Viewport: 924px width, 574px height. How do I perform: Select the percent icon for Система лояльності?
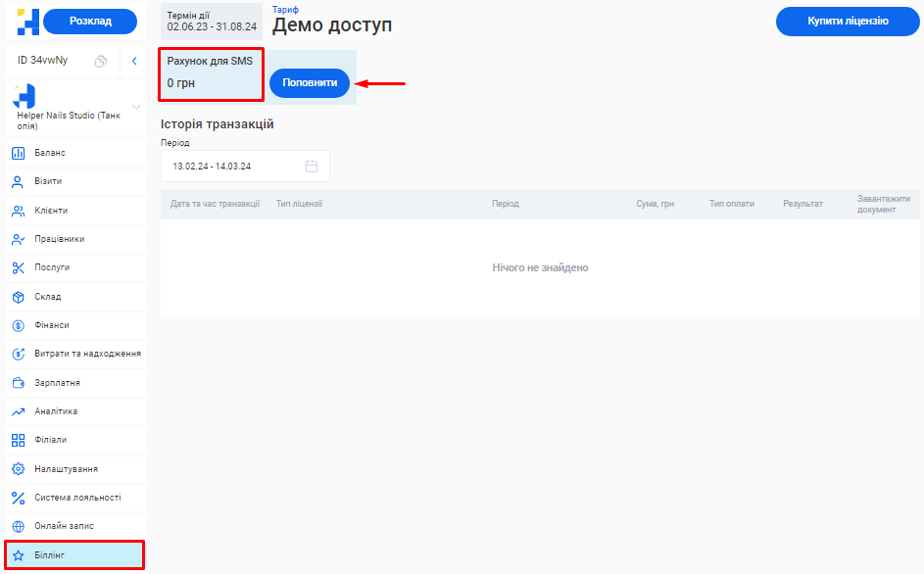pos(17,497)
